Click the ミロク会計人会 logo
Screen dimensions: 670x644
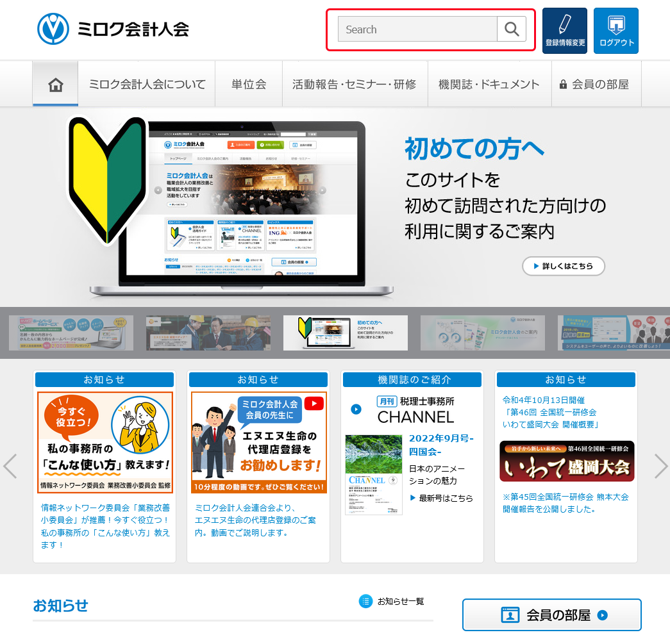(113, 29)
